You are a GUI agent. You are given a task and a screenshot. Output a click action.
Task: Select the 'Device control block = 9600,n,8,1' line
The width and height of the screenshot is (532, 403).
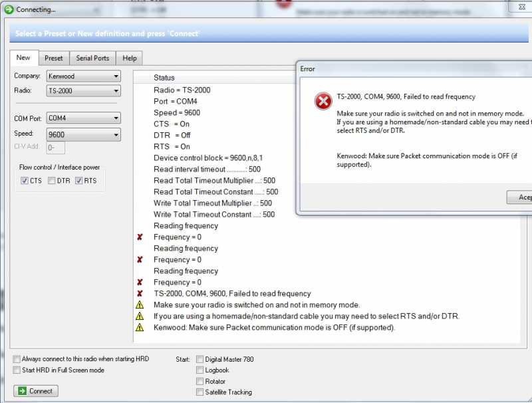pyautogui.click(x=208, y=158)
